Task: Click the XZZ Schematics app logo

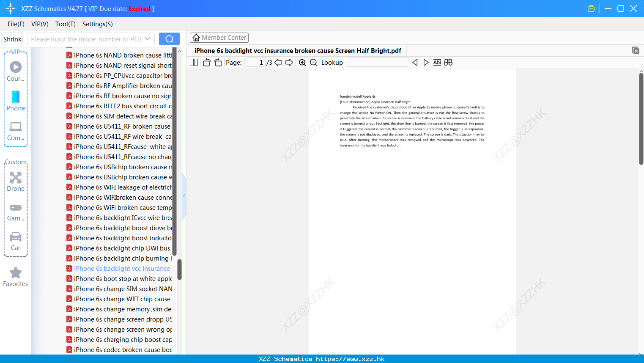Action: 10,8
